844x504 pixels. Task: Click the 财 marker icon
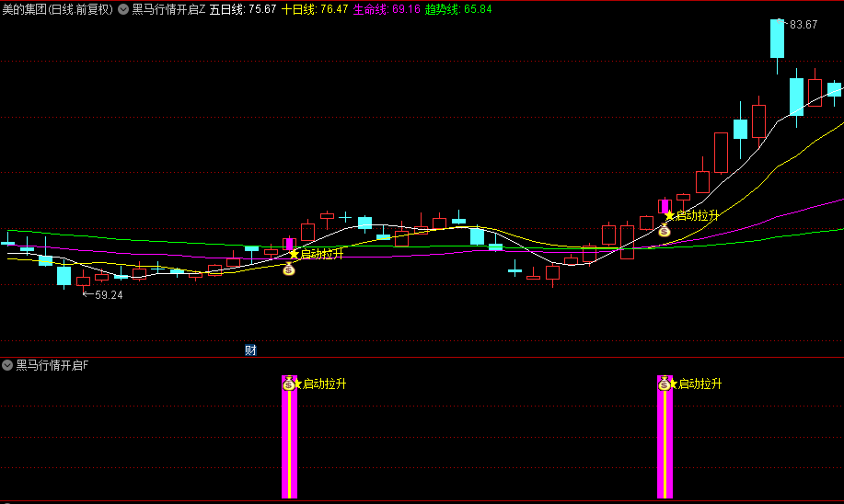click(250, 350)
